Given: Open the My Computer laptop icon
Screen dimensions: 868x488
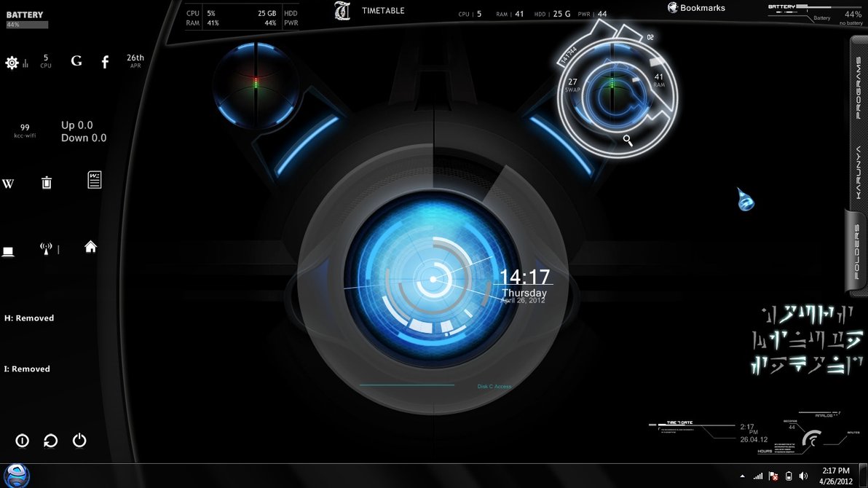Looking at the screenshot, I should pos(8,252).
